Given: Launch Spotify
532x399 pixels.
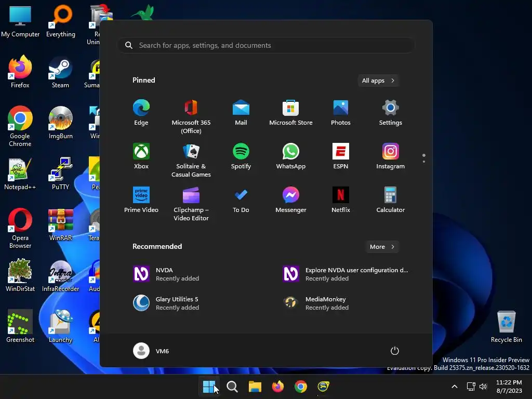Looking at the screenshot, I should pyautogui.click(x=241, y=156).
